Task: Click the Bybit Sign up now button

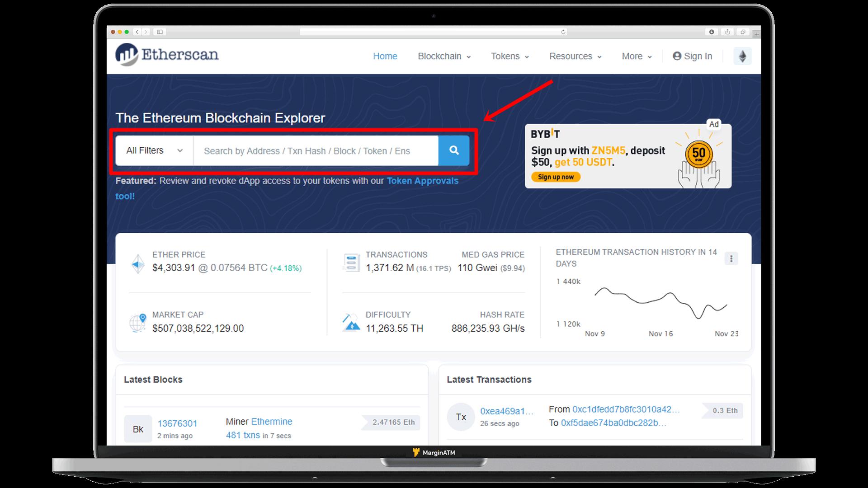Action: coord(556,177)
